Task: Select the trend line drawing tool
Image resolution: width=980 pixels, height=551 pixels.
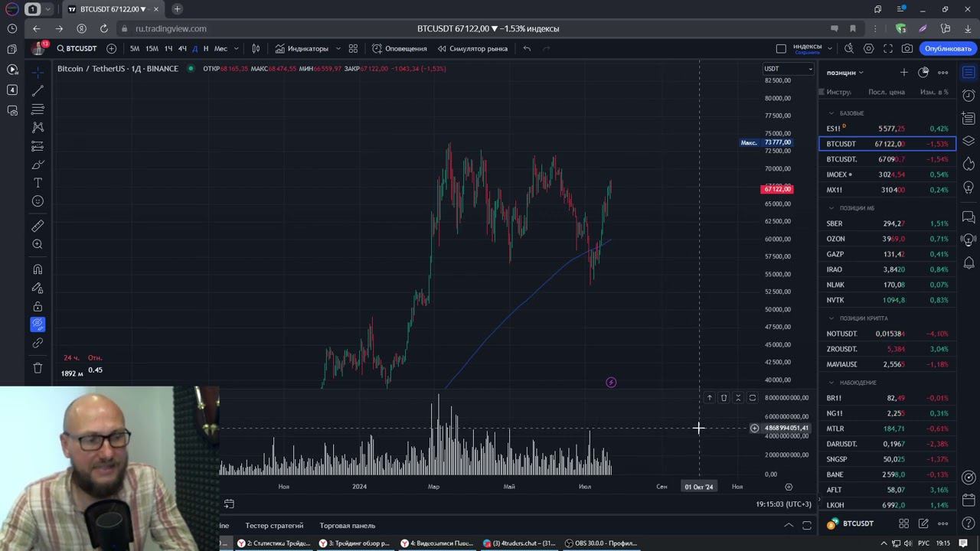Action: [x=38, y=90]
